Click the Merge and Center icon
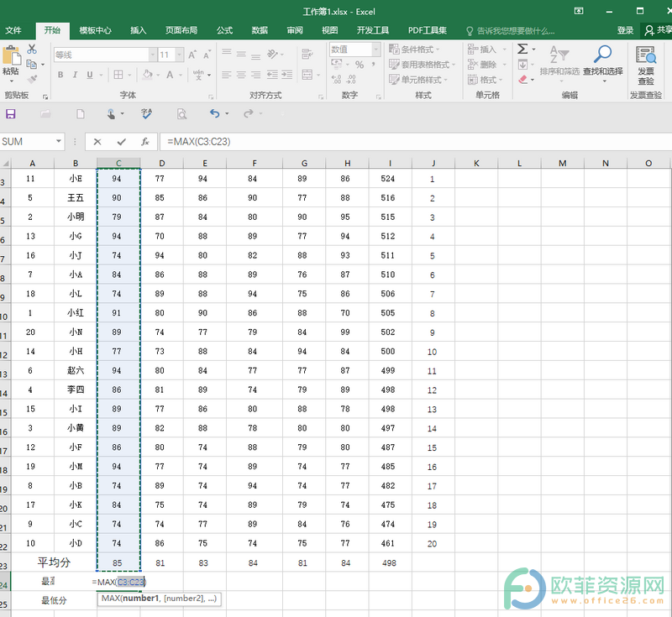 coord(307,75)
